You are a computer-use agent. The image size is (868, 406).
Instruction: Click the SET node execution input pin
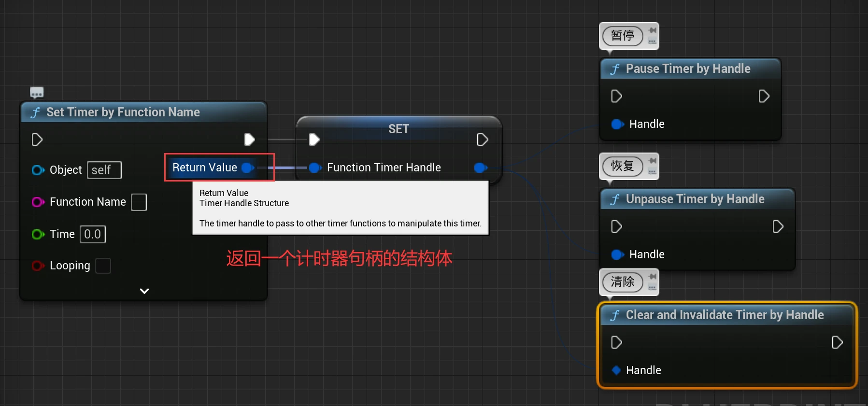(314, 140)
